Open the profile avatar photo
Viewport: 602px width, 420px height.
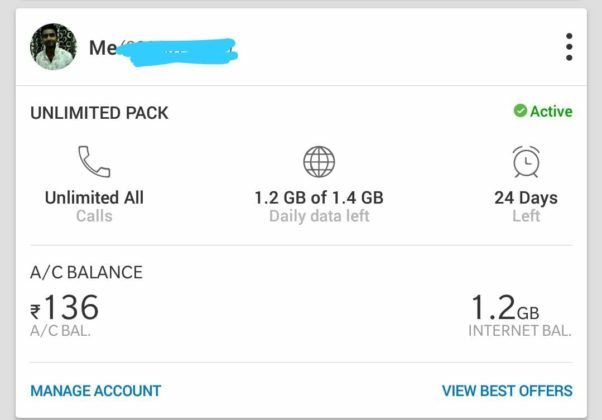pyautogui.click(x=54, y=47)
